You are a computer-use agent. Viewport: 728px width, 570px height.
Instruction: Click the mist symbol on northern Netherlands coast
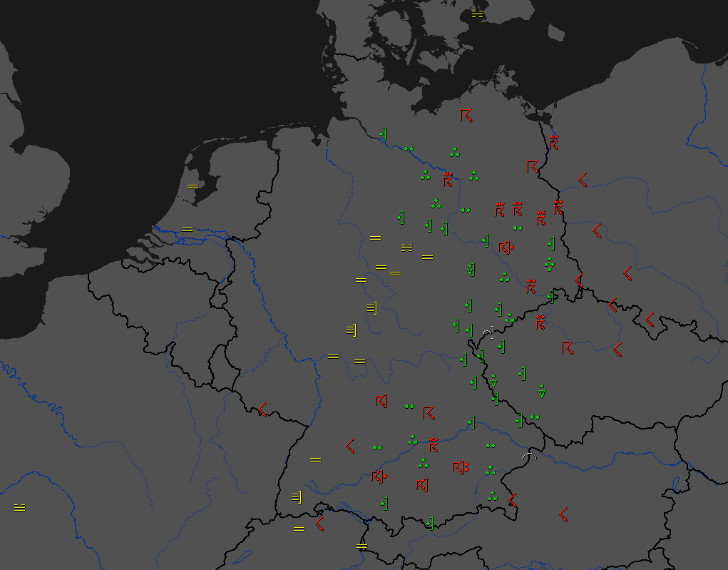[193, 185]
